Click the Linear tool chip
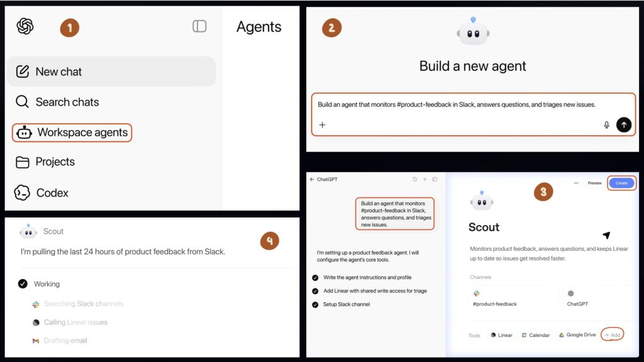 click(501, 336)
